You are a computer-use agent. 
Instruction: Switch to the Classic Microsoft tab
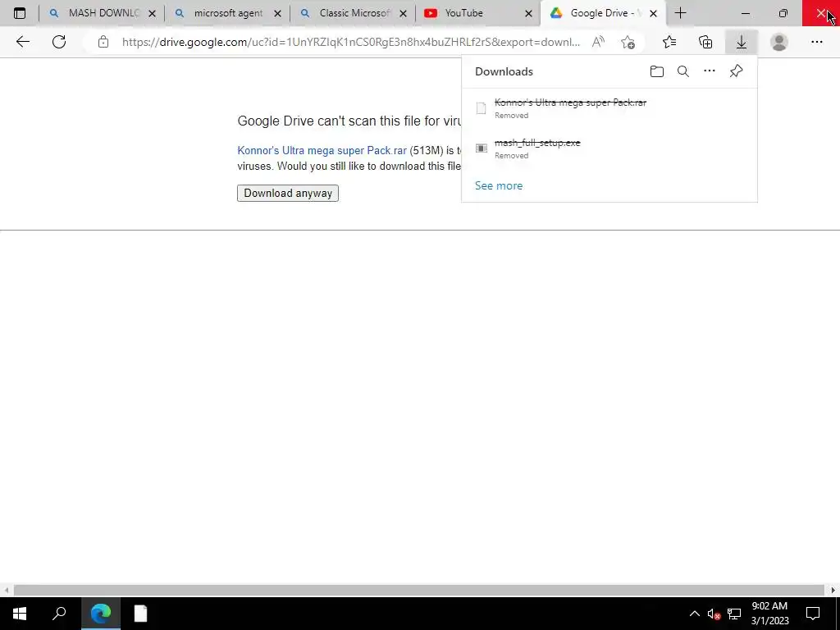click(x=353, y=13)
